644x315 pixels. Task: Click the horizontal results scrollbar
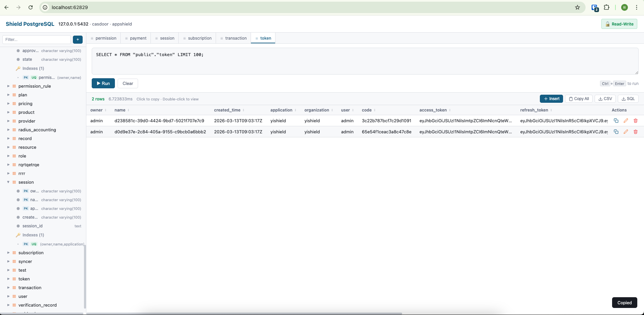click(x=244, y=314)
